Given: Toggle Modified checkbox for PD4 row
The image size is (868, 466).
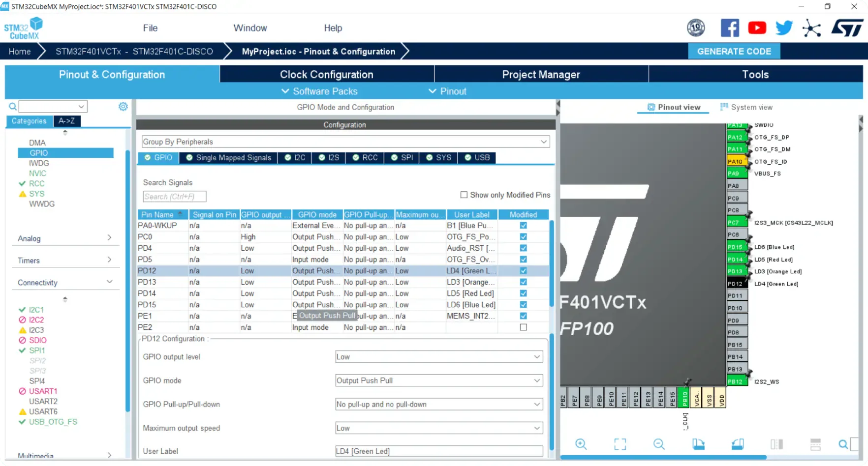Looking at the screenshot, I should point(523,248).
